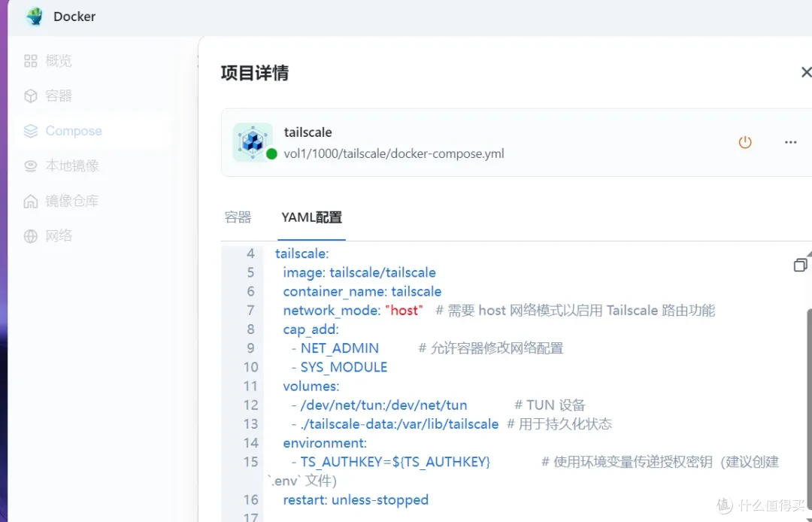Image resolution: width=812 pixels, height=522 pixels.
Task: Click the 镜像仓库 house icon
Action: 31,201
